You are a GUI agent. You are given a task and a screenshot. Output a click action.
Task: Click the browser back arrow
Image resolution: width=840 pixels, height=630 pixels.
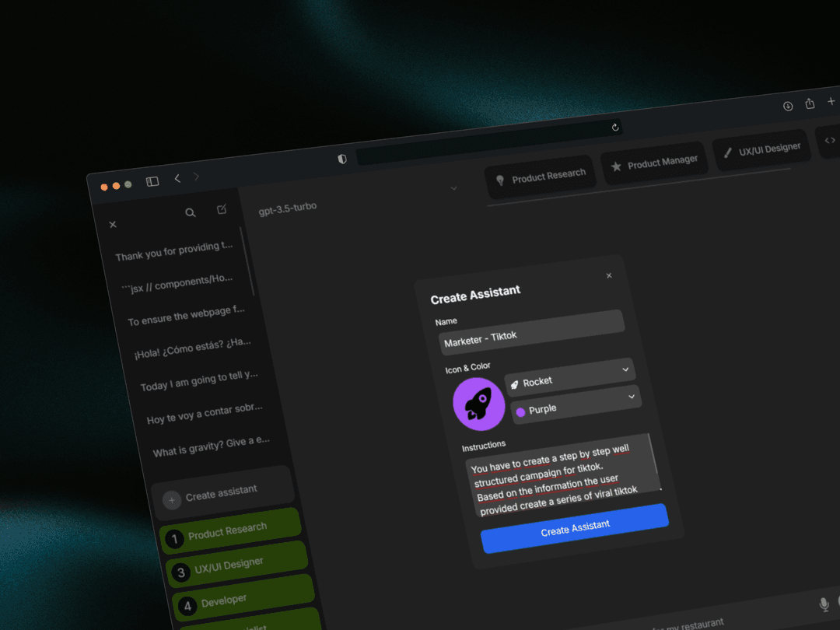coord(177,179)
